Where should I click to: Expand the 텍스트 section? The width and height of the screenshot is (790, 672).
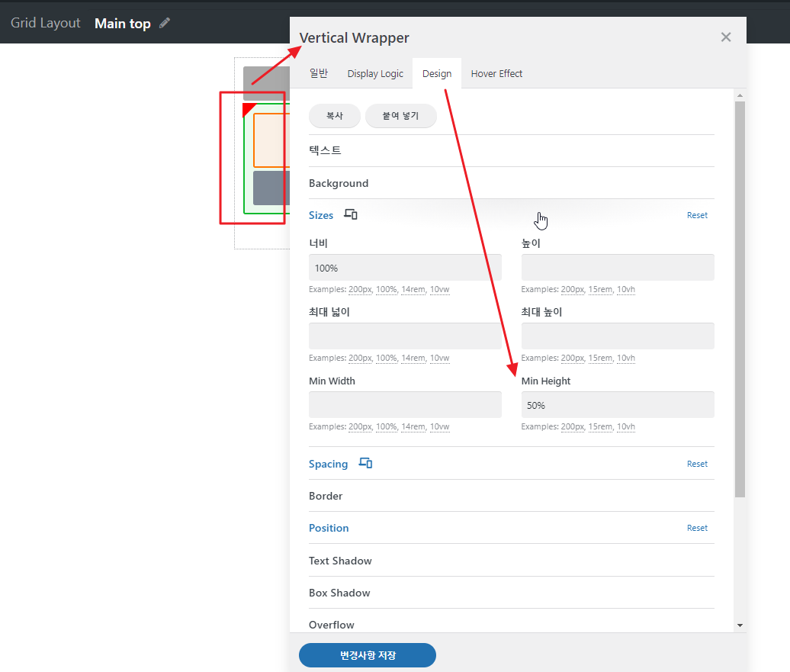tap(512, 150)
